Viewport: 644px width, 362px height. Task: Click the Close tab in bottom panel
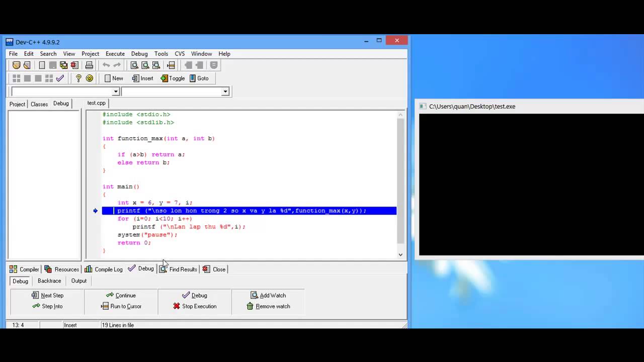coord(214,269)
